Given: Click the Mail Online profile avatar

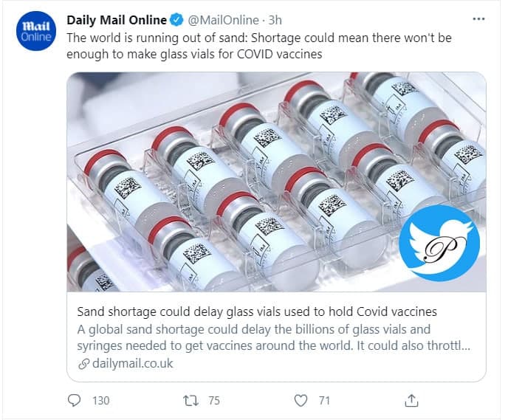Looking at the screenshot, I should (35, 32).
